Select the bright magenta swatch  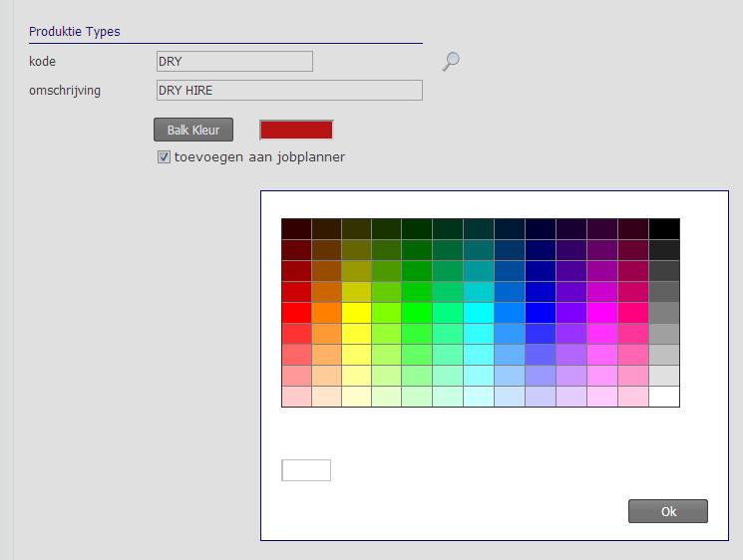click(602, 313)
